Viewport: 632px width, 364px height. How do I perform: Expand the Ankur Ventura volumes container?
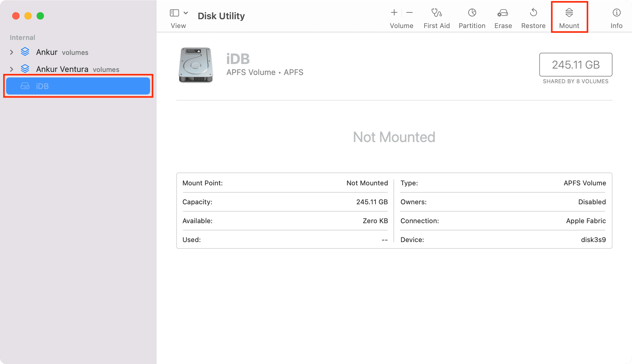pos(12,69)
